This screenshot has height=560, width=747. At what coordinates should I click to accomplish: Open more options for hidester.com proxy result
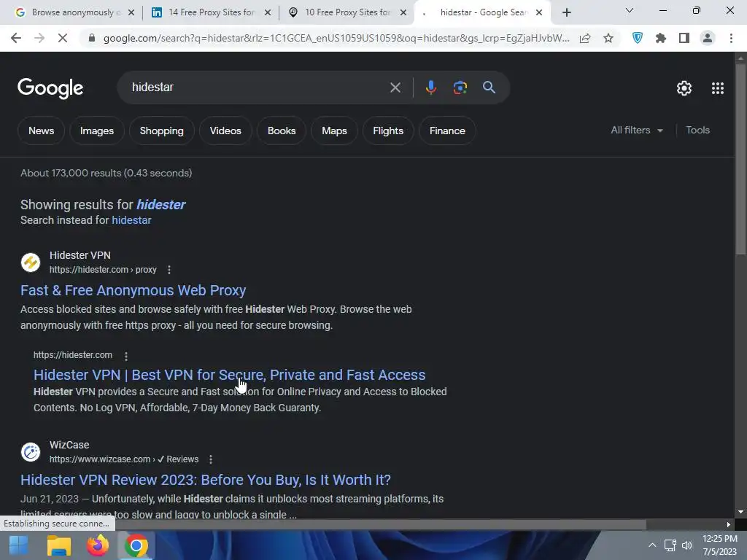click(169, 270)
